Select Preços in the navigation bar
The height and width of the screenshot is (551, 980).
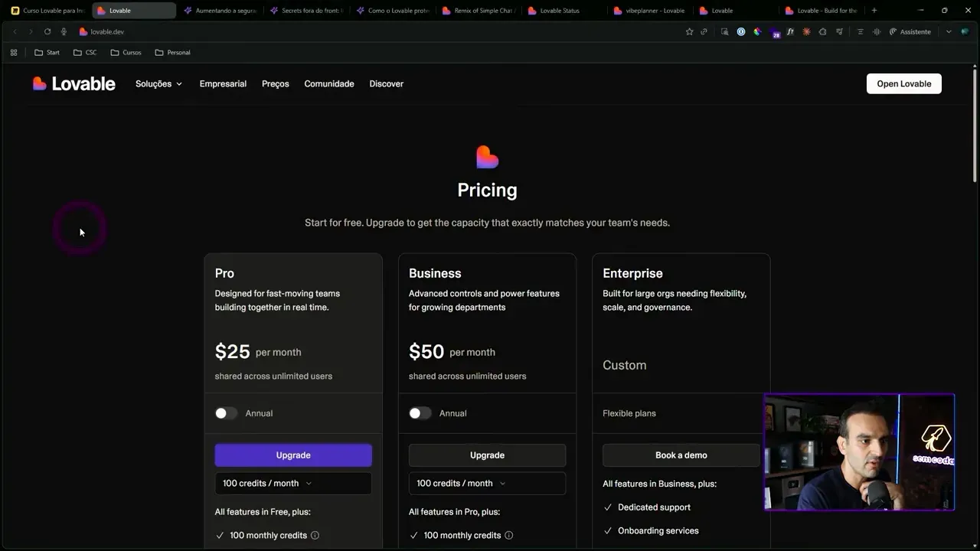click(x=275, y=83)
